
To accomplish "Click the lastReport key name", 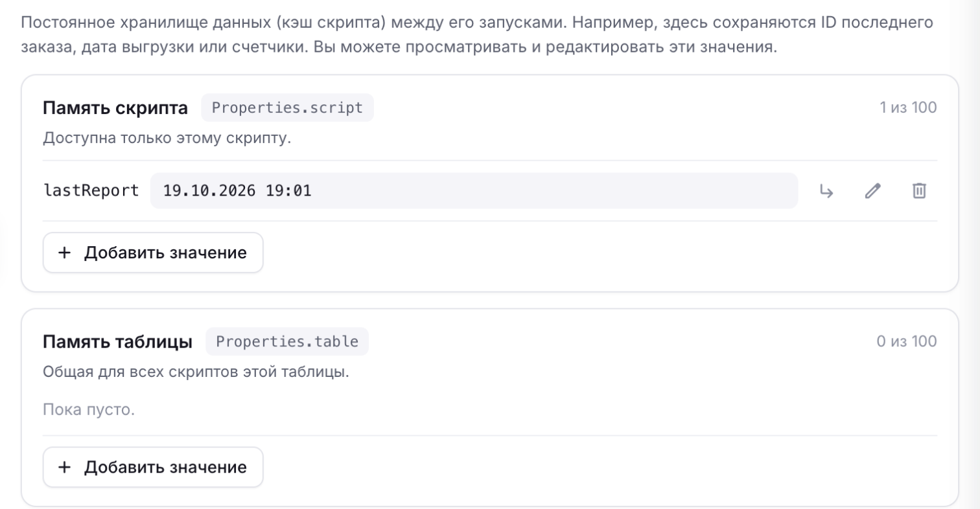I will click(x=91, y=190).
